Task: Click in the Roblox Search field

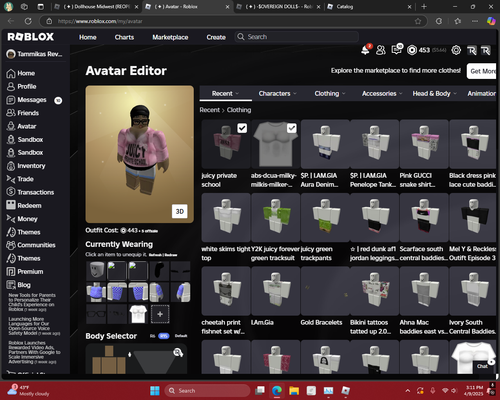Action: (297, 37)
